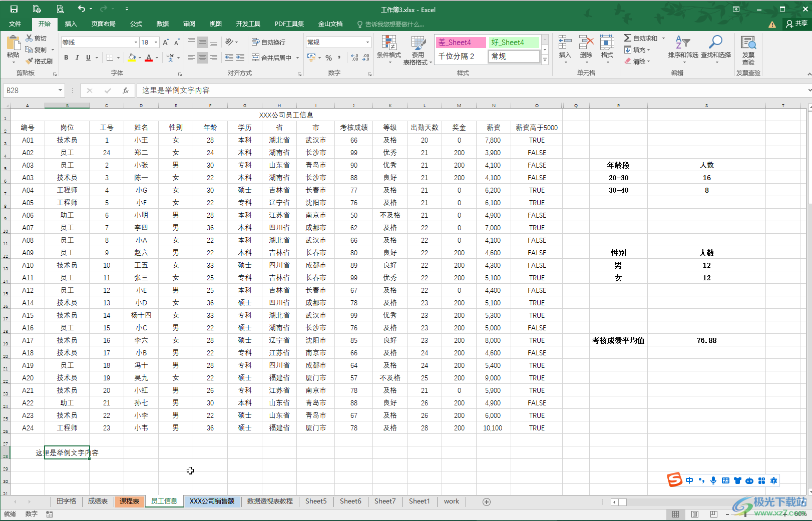The height and width of the screenshot is (521, 812).
Task: Toggle Wrap Text (自动换行)
Action: coord(269,42)
